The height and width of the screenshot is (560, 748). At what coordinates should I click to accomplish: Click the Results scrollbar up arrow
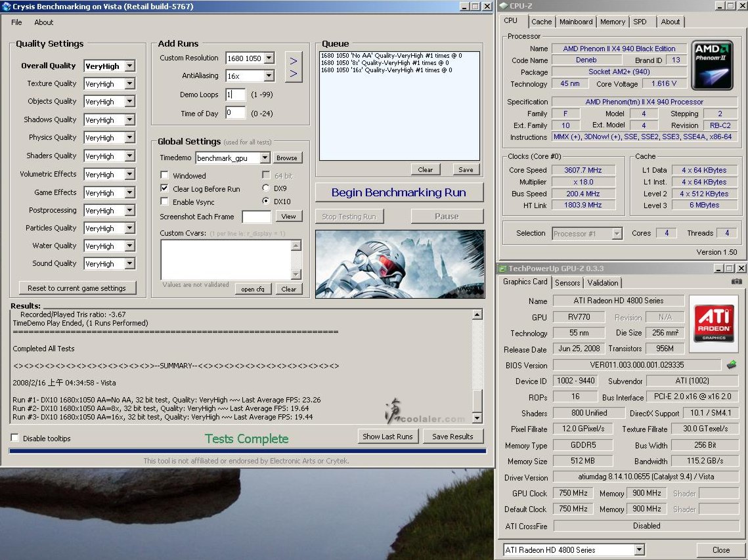pos(477,314)
